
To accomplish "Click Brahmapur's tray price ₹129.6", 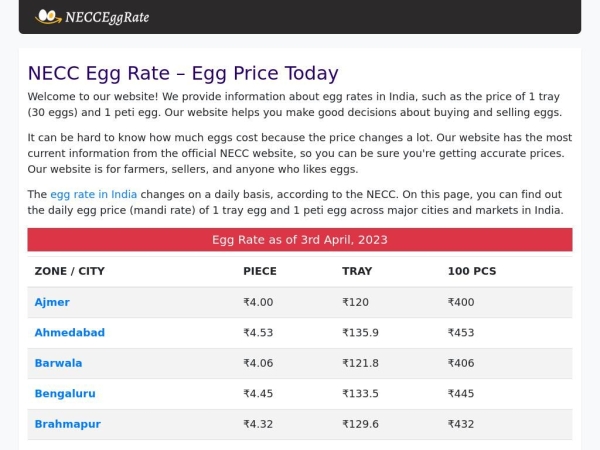I will click(360, 424).
